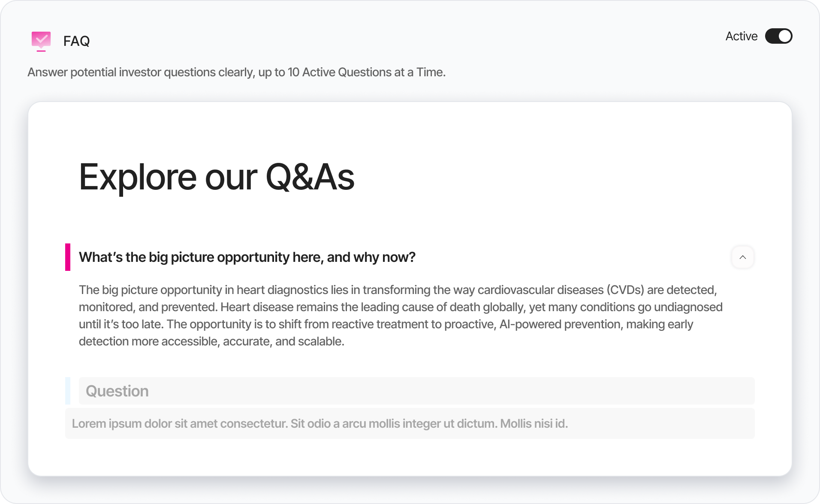Collapse the big picture opportunity answer

click(x=743, y=257)
